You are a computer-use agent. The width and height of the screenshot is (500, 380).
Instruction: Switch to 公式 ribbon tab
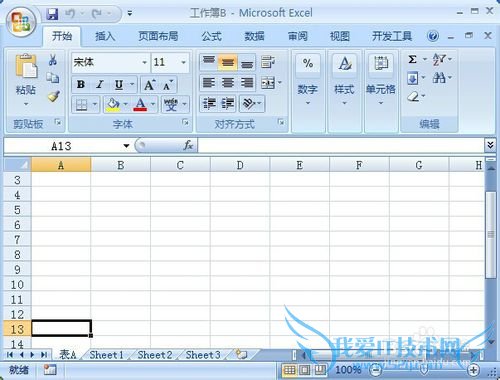pyautogui.click(x=211, y=36)
